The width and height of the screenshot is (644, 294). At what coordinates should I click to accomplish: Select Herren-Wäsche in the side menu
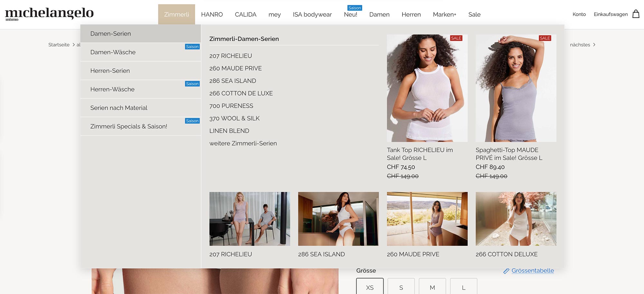[141, 89]
